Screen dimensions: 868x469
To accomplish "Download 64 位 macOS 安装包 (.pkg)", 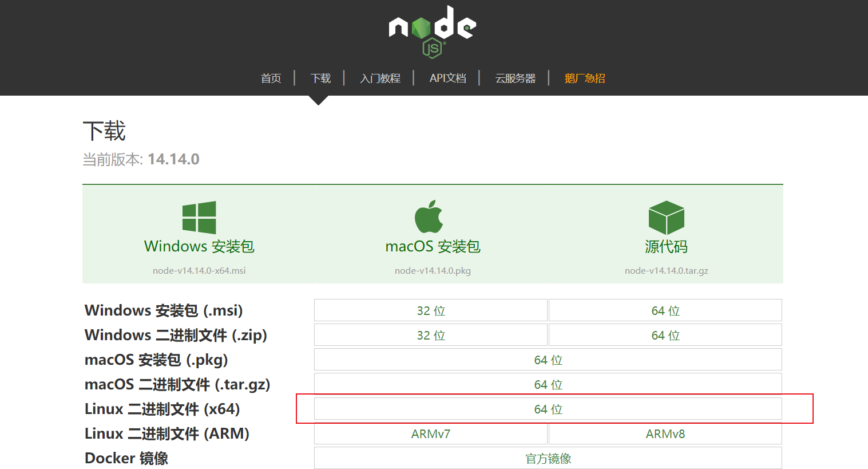I will point(548,360).
